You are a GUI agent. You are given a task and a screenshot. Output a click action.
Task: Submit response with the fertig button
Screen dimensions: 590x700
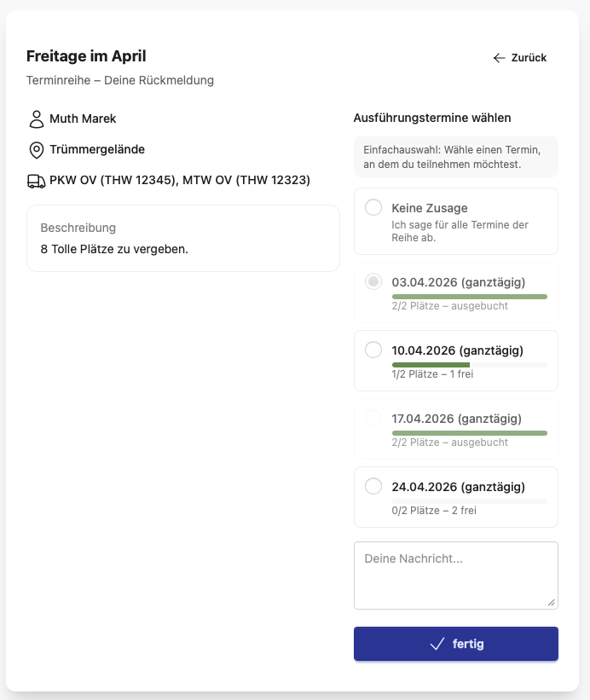(x=456, y=644)
